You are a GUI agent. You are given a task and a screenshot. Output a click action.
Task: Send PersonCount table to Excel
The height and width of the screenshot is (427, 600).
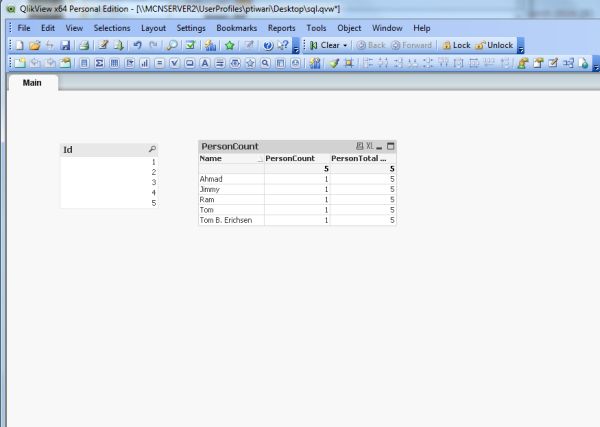(x=370, y=146)
